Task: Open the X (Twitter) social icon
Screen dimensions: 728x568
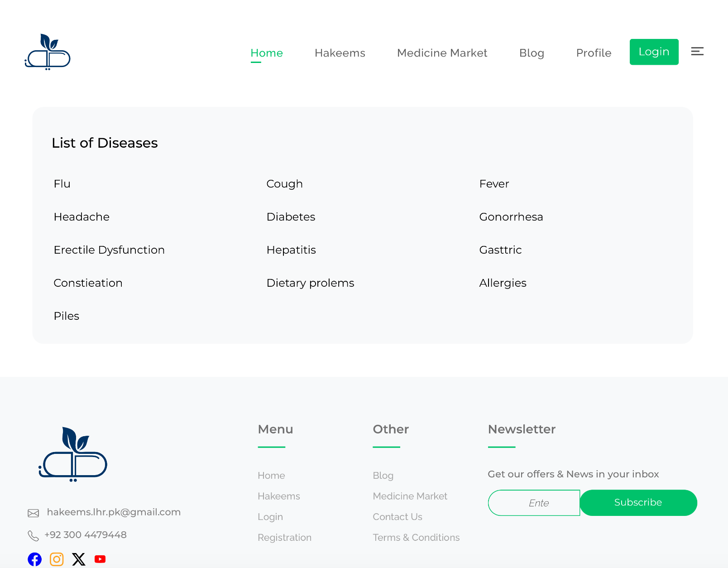Action: [79, 559]
